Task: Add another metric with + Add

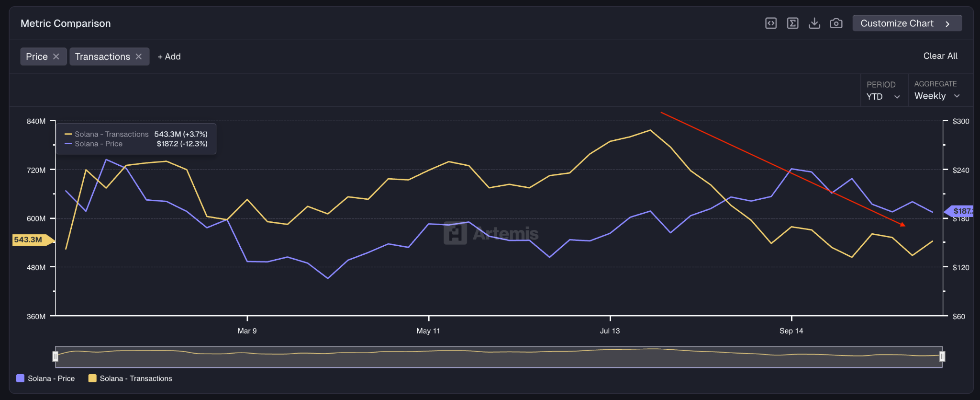Action: pos(169,57)
